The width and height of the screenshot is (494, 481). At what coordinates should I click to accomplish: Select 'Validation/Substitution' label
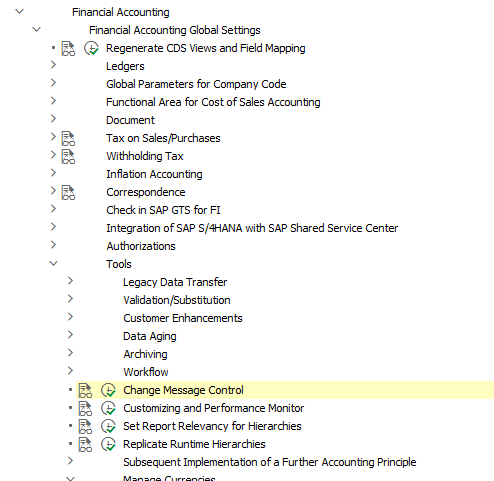click(x=177, y=300)
